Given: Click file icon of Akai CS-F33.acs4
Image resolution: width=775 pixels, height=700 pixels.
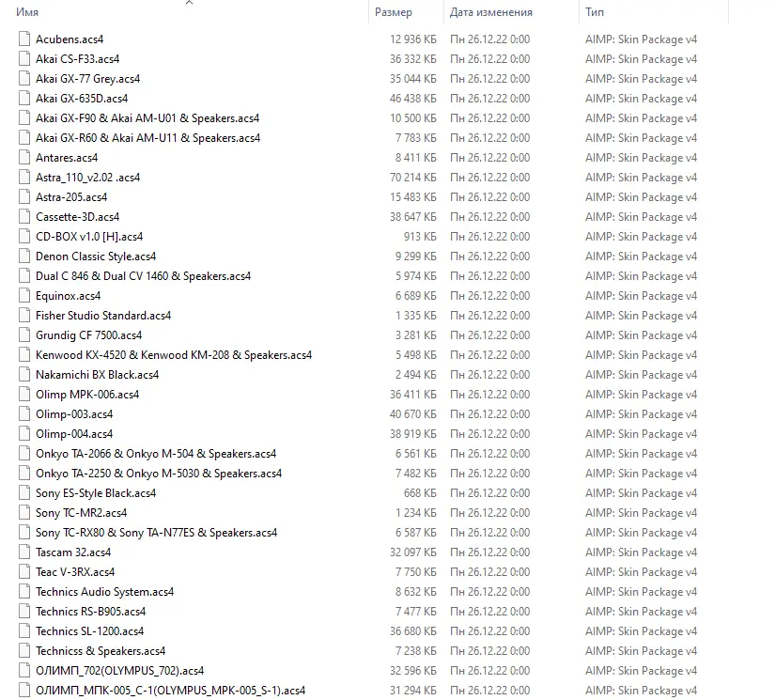Looking at the screenshot, I should (24, 59).
